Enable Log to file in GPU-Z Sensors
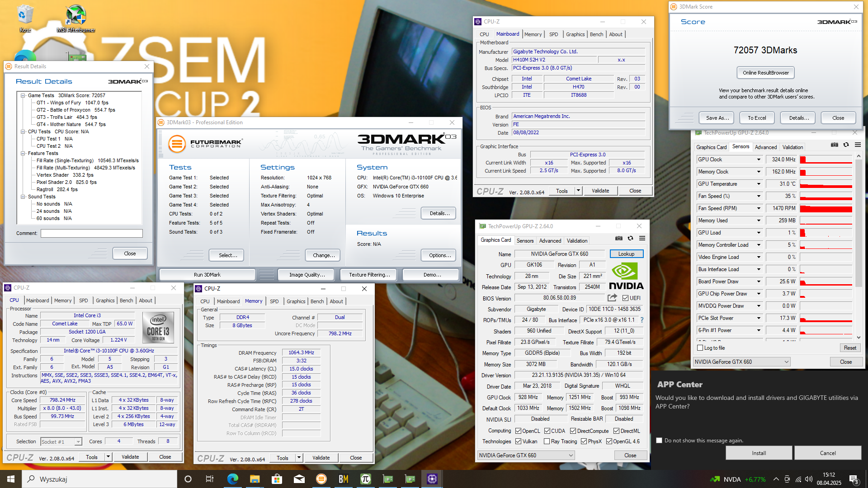Screen dimensions: 868x488 point(700,348)
